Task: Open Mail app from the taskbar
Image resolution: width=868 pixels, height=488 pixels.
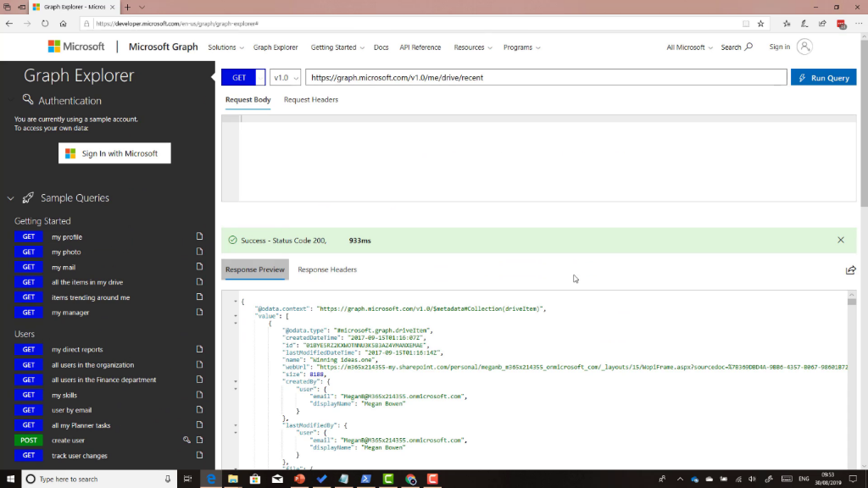Action: click(x=277, y=480)
